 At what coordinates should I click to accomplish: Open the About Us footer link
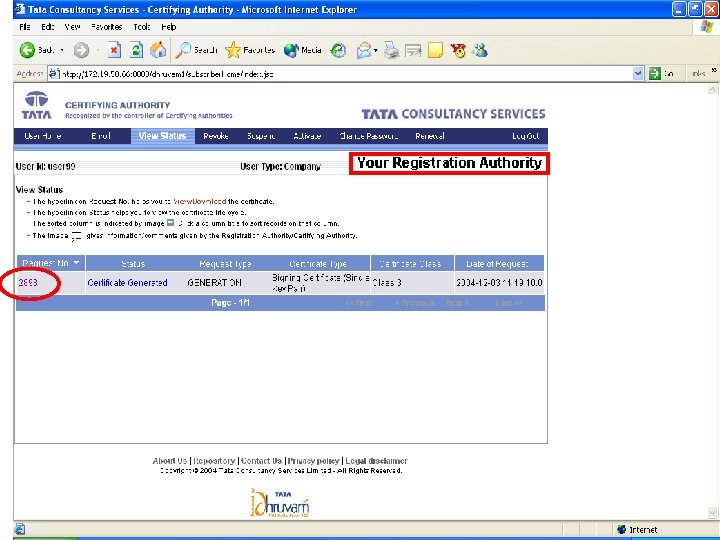coord(170,461)
